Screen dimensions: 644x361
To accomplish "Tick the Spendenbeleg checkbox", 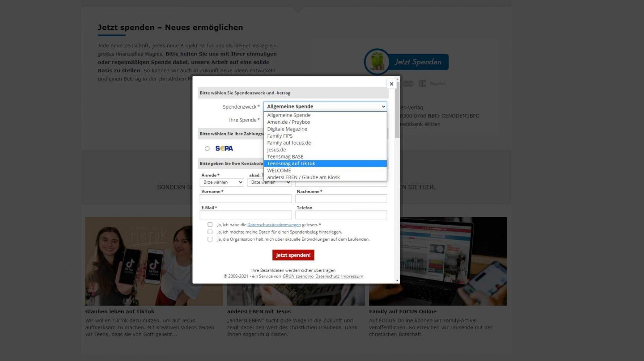I will click(210, 232).
